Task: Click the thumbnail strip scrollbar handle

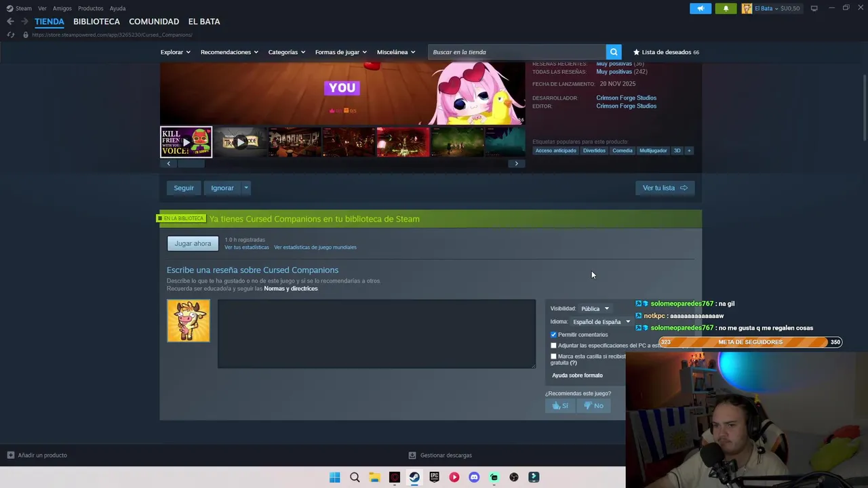Action: tap(191, 163)
